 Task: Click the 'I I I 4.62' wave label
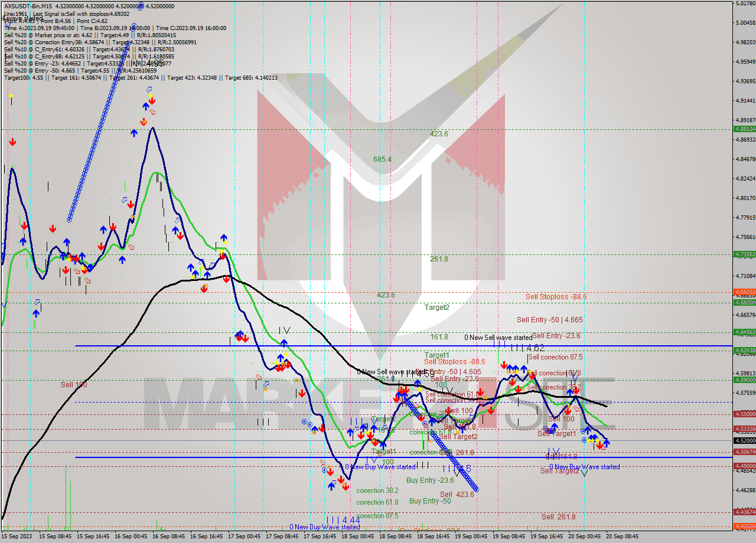coord(527,348)
